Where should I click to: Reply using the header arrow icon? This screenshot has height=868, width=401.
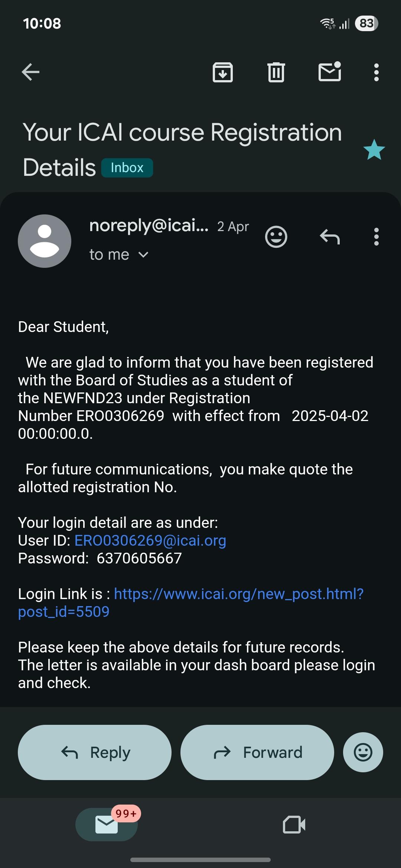coord(330,237)
